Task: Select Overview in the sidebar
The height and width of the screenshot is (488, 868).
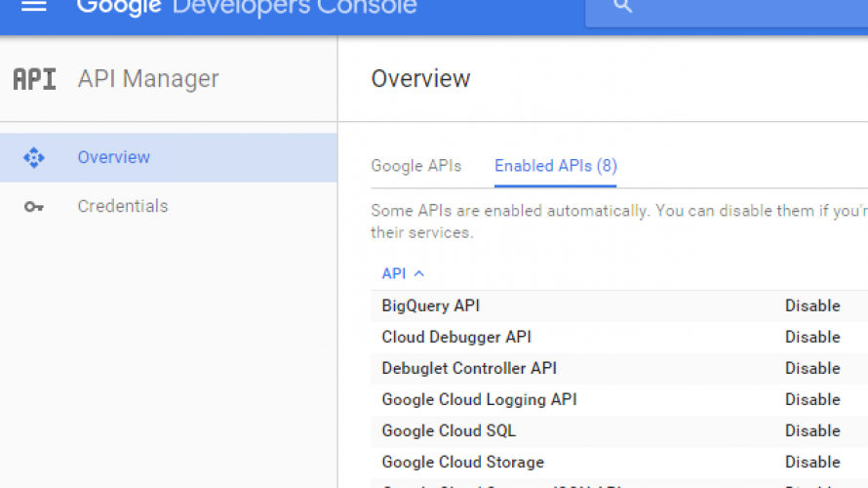Action: click(169, 157)
